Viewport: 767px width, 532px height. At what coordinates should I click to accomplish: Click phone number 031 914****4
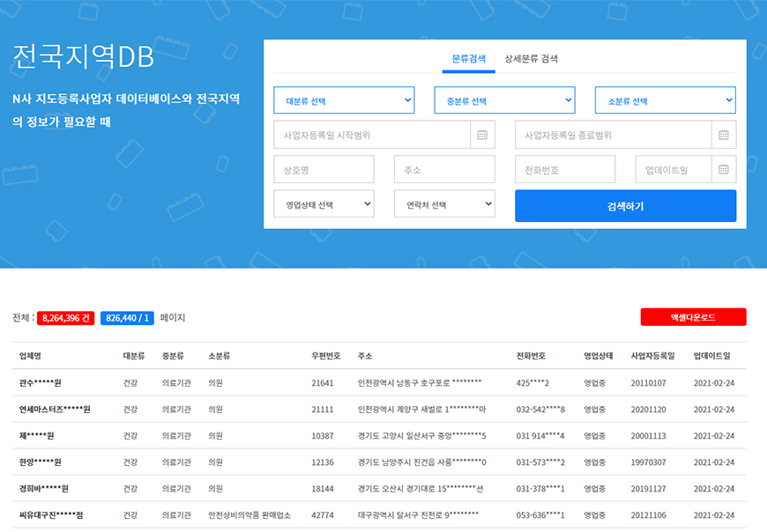540,436
